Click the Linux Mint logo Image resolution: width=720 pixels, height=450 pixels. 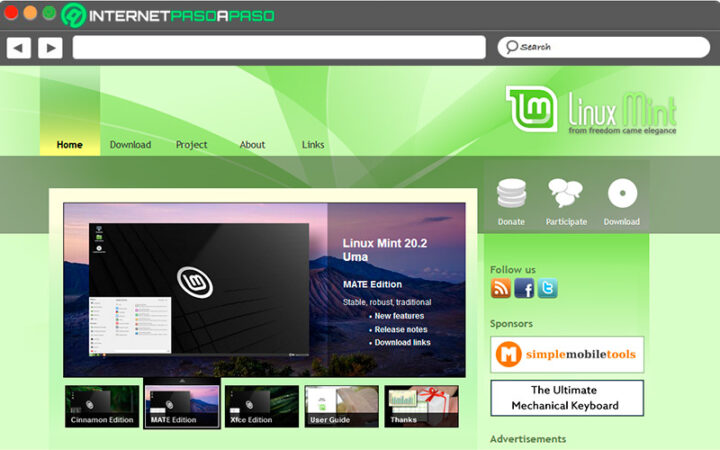click(591, 111)
